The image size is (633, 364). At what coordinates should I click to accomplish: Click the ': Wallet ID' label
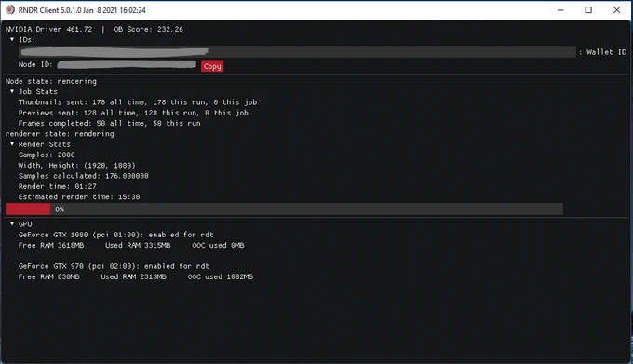coord(602,51)
